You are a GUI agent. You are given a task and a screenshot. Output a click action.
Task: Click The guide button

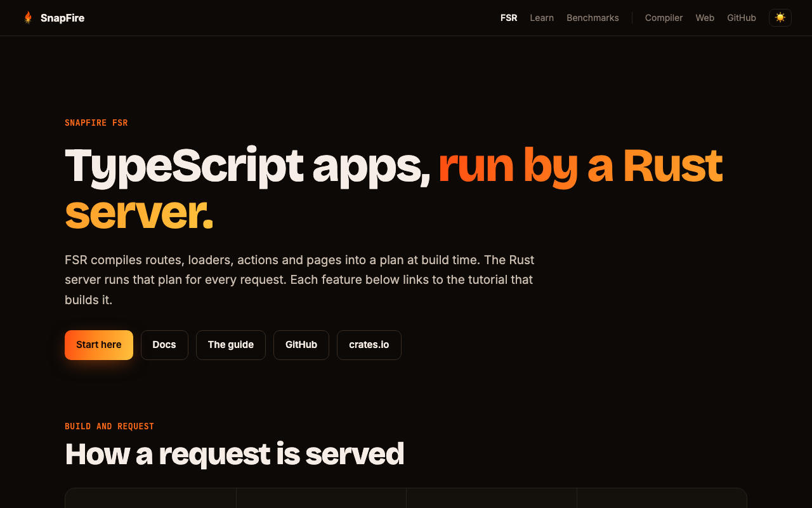pyautogui.click(x=231, y=345)
